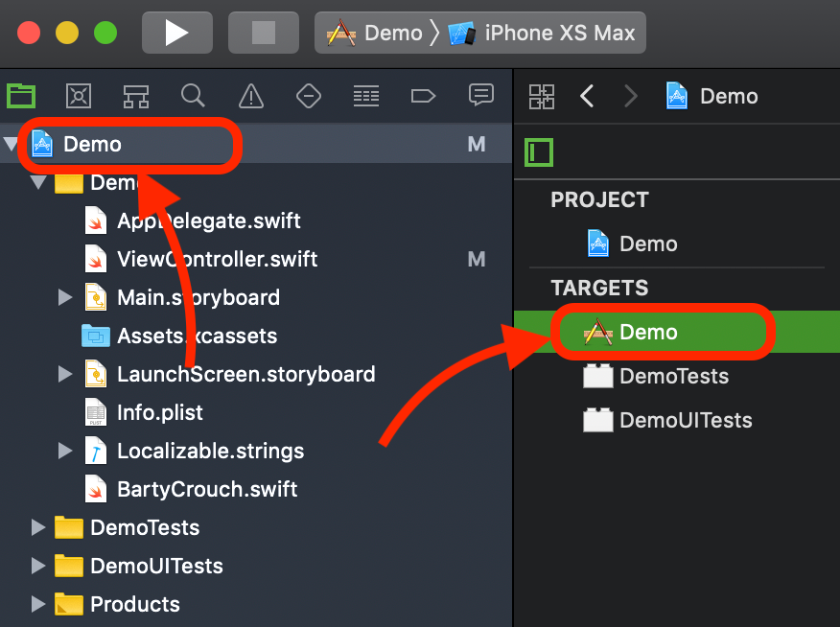Click the Localizable.strings file icon
The image size is (840, 627).
pyautogui.click(x=95, y=451)
